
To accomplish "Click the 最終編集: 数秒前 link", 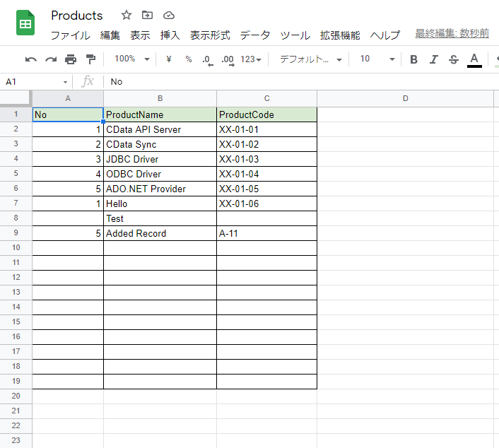I will tap(452, 33).
